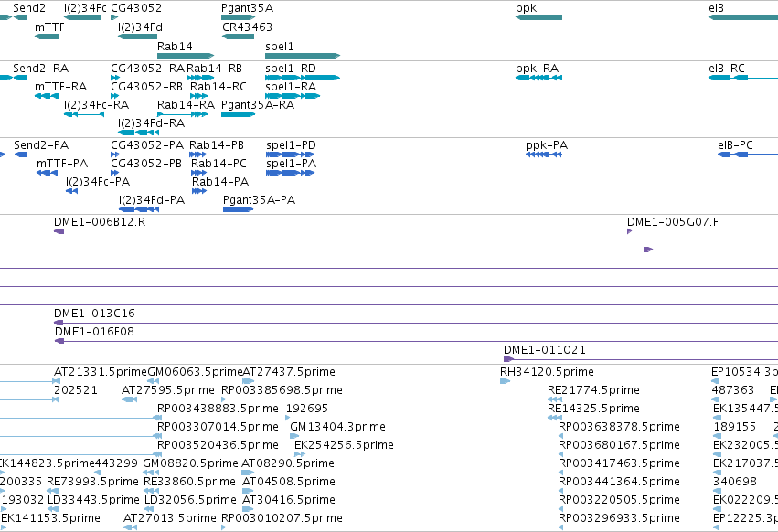The image size is (778, 532).
Task: Select the Send2 gene label
Action: coord(28,8)
